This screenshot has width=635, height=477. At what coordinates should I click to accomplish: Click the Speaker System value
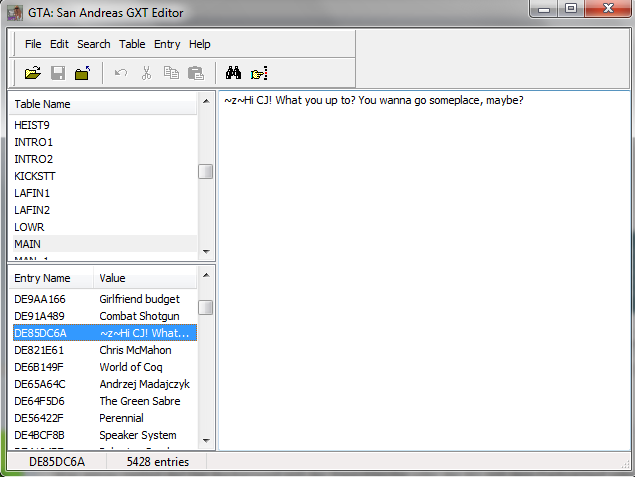138,435
